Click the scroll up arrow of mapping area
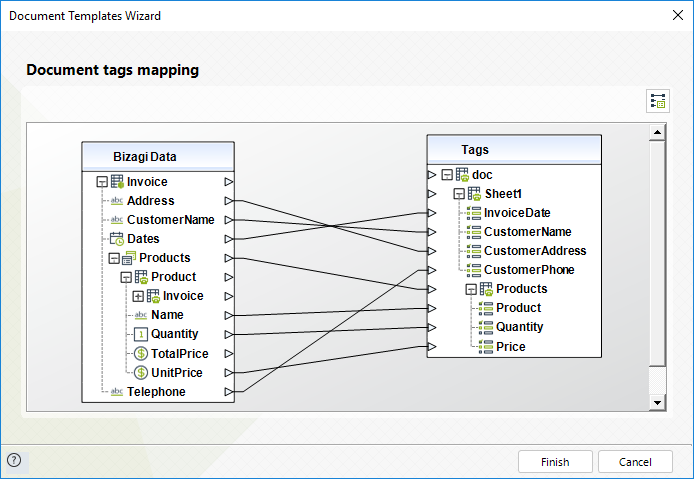 tap(657, 132)
